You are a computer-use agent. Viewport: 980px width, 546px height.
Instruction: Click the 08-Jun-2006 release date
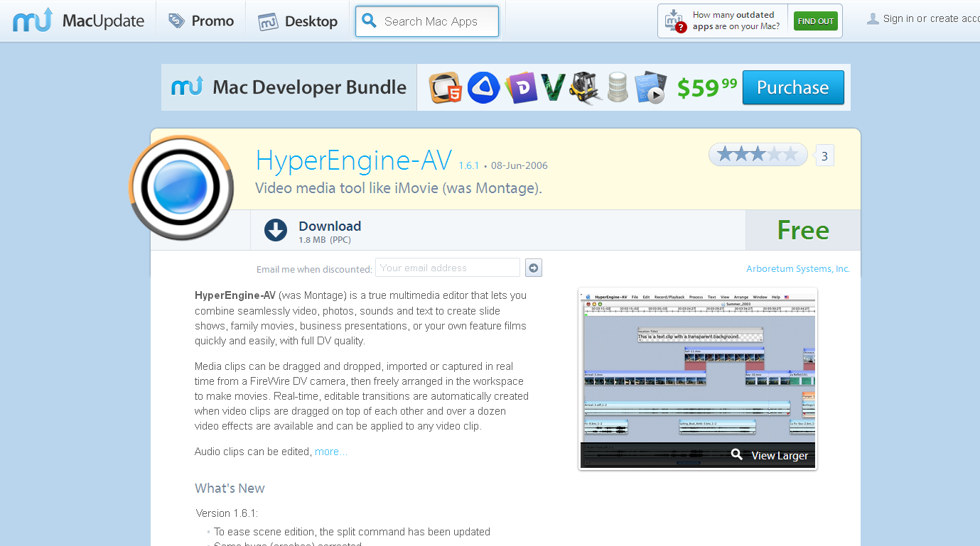pyautogui.click(x=519, y=165)
